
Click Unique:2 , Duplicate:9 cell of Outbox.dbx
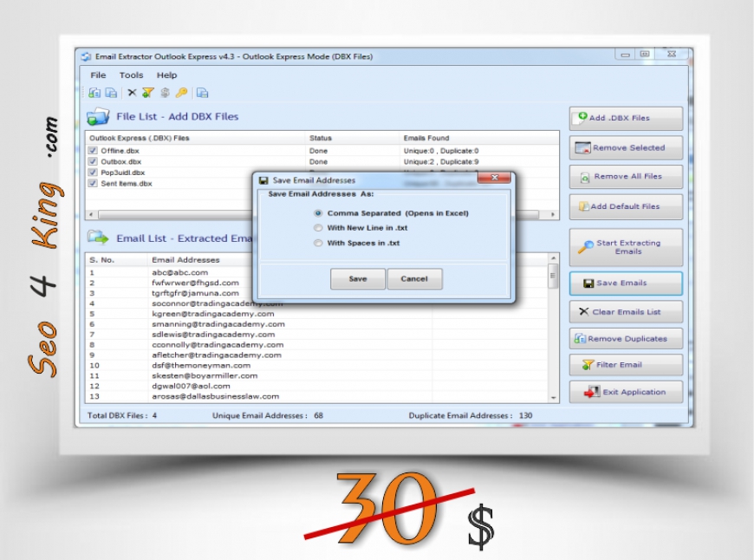[441, 161]
